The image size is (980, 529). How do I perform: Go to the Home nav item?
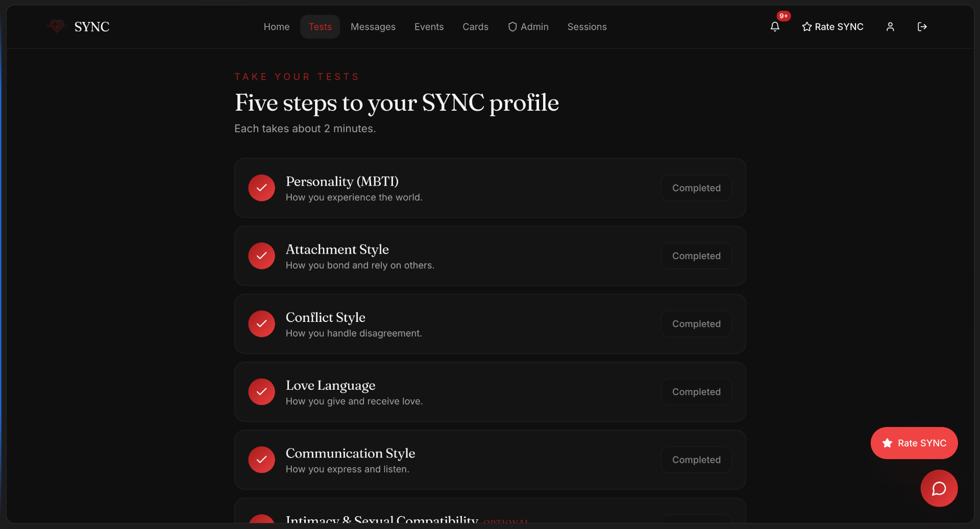277,27
